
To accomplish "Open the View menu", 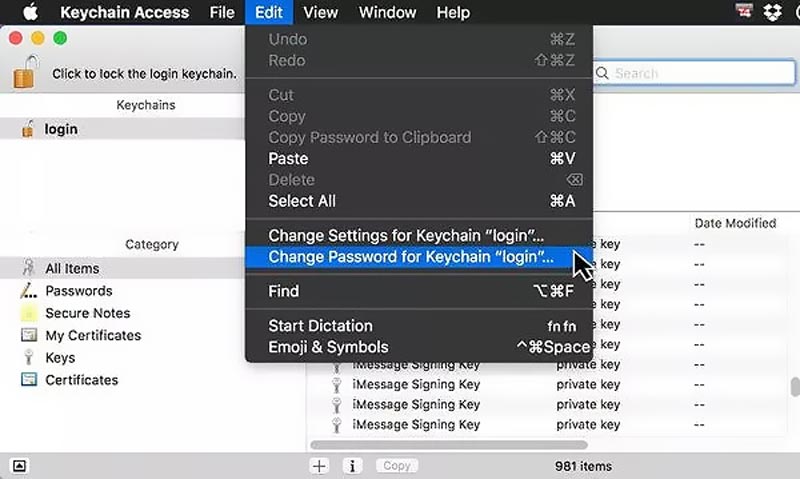I will pos(320,12).
